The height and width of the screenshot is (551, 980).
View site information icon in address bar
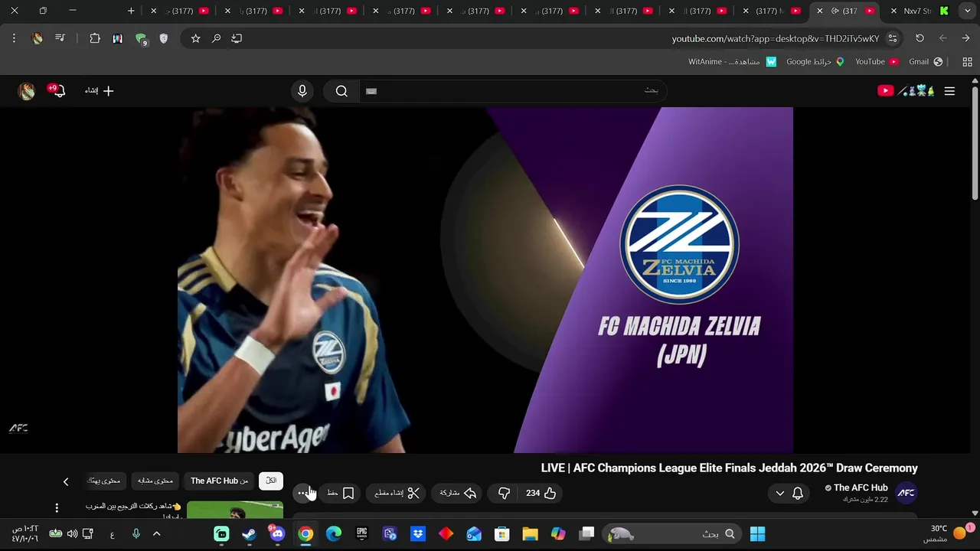893,38
